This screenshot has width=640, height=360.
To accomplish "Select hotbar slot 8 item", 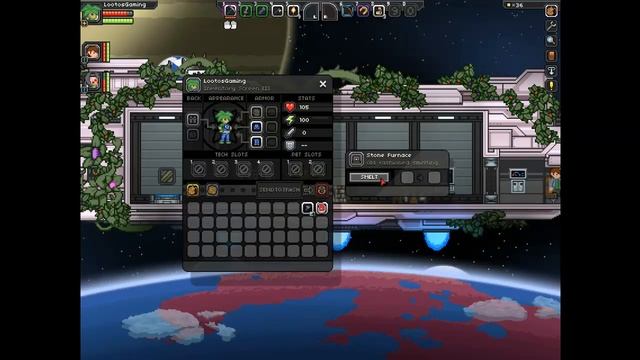I will pos(379,10).
